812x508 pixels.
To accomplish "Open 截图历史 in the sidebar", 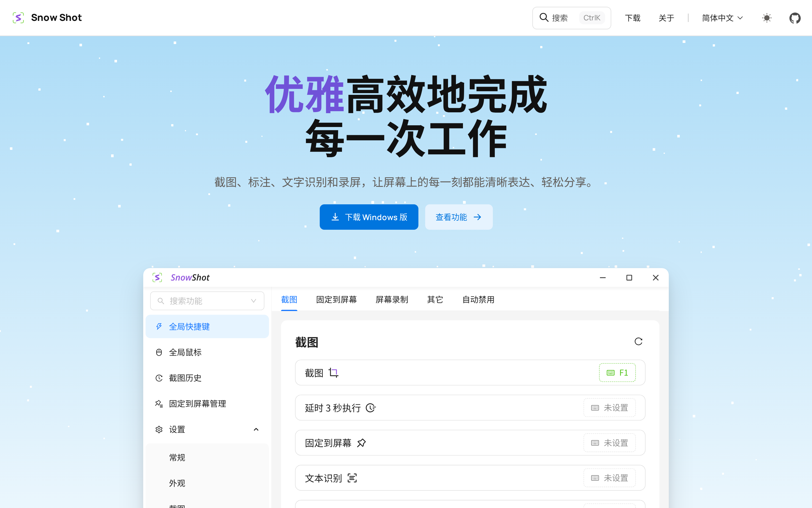I will point(207,378).
